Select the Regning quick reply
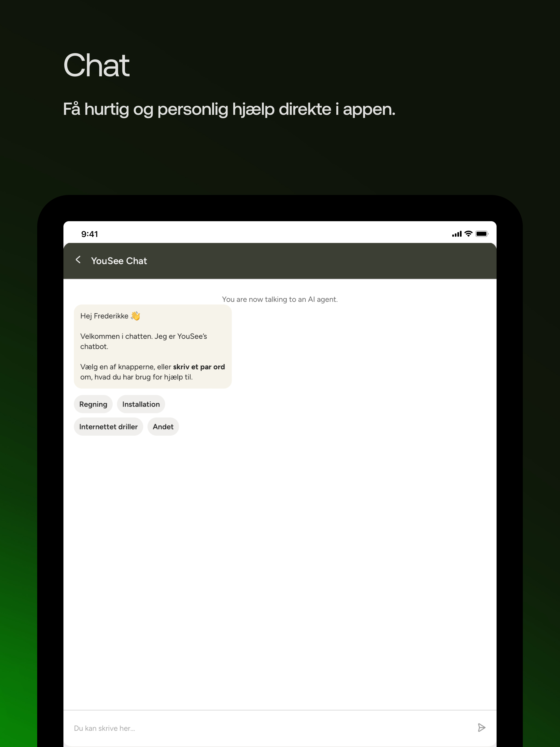560x747 pixels. [x=93, y=404]
